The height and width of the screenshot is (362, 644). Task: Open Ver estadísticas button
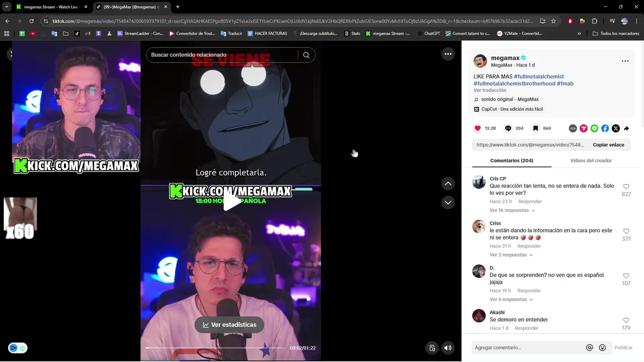[x=229, y=325]
